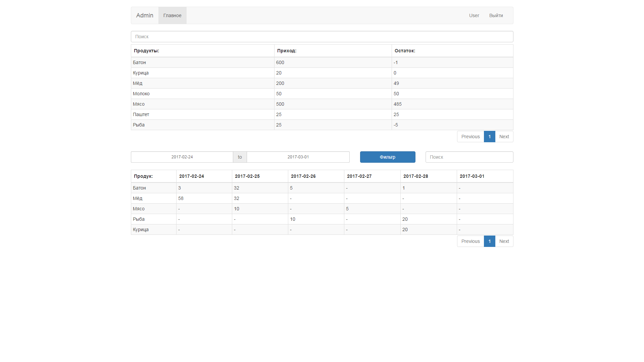Viewport: 644px width, 362px height.
Task: Sort by Остаток column header
Action: (x=452, y=51)
